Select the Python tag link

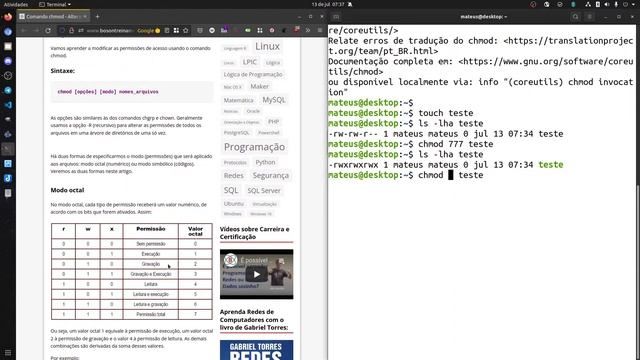[x=265, y=162]
